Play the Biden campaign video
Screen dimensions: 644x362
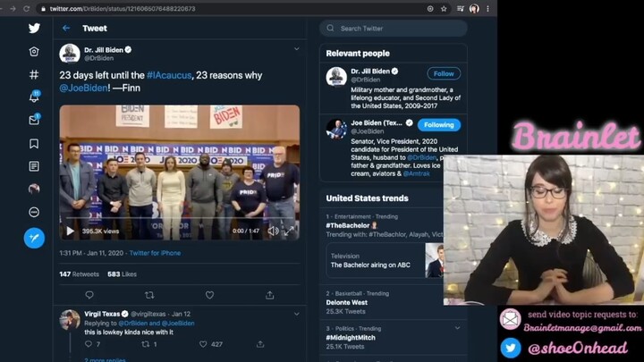pyautogui.click(x=71, y=232)
